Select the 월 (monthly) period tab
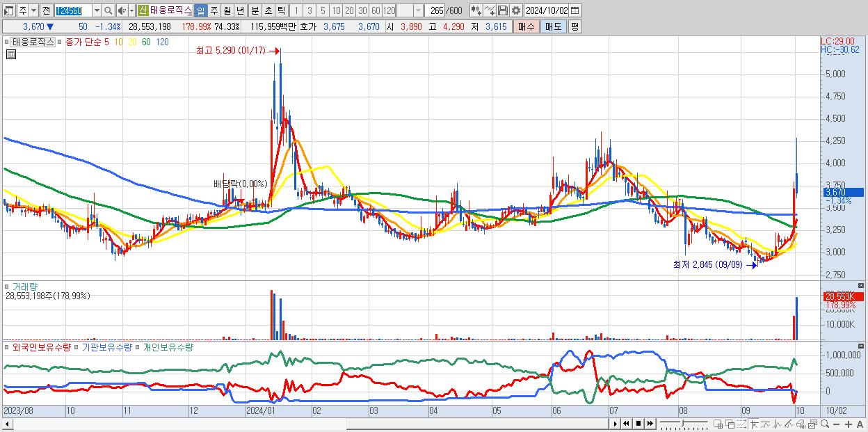 point(227,10)
